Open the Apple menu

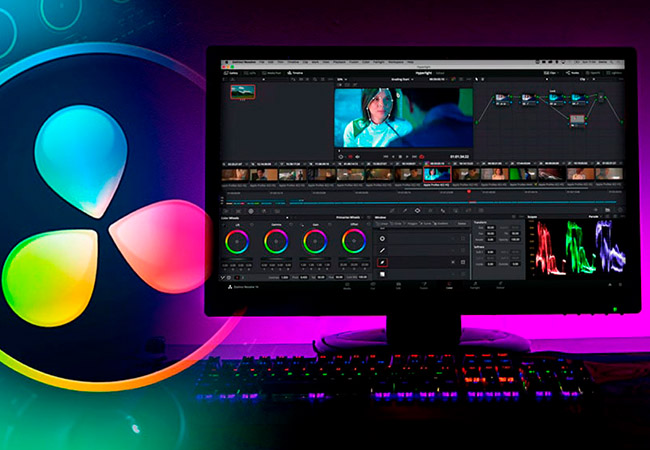click(x=226, y=62)
